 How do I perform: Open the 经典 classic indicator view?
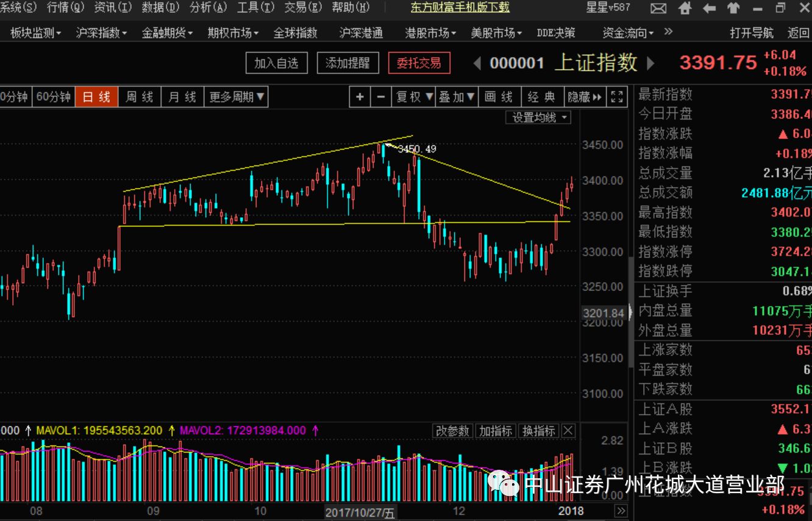[x=542, y=96]
